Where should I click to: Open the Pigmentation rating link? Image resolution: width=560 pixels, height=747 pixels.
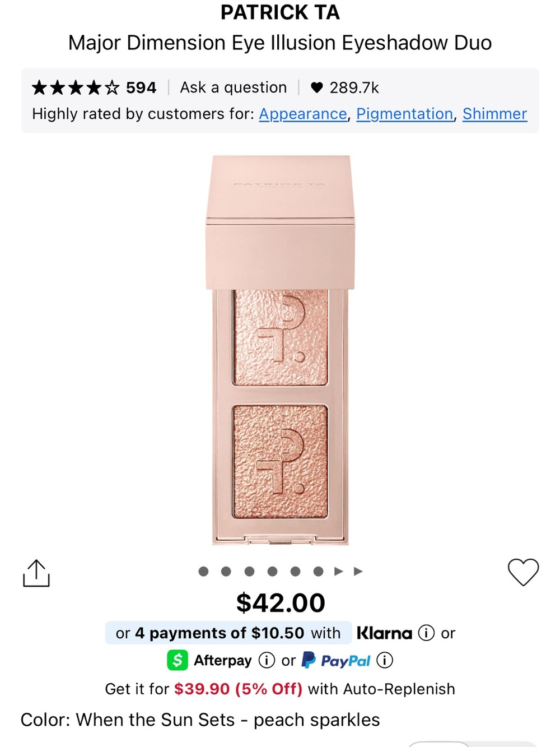coord(405,114)
